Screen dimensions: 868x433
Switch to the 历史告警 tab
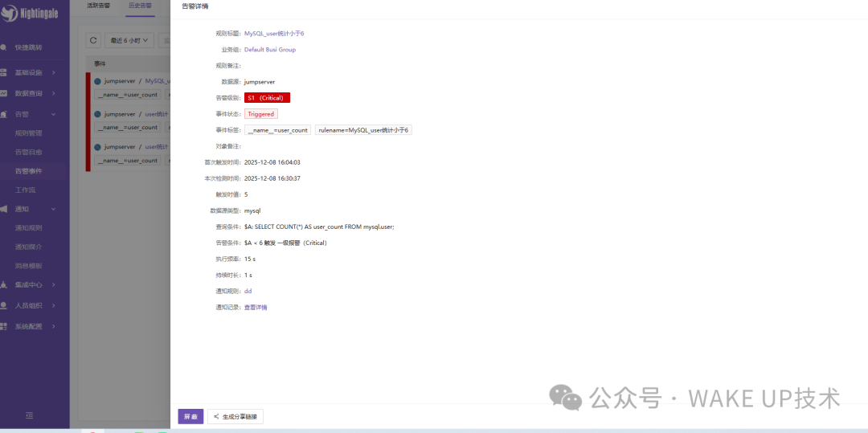pyautogui.click(x=140, y=6)
